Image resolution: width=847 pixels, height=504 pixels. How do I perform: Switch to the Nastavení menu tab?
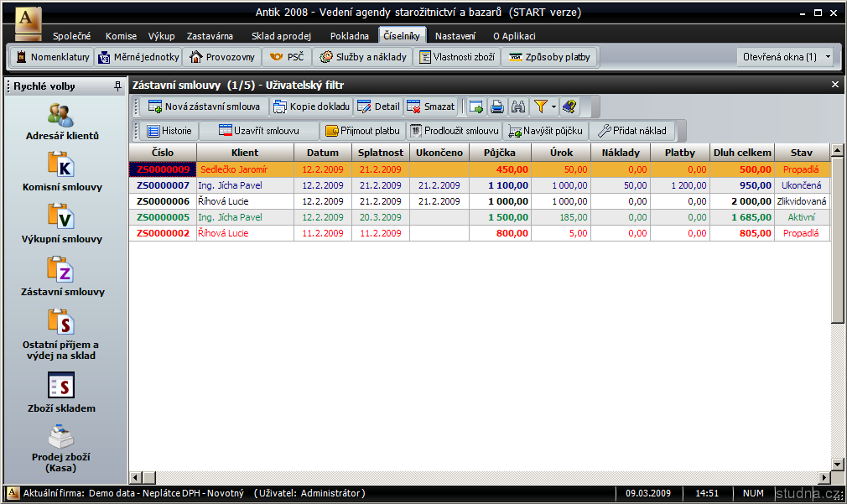[x=455, y=36]
